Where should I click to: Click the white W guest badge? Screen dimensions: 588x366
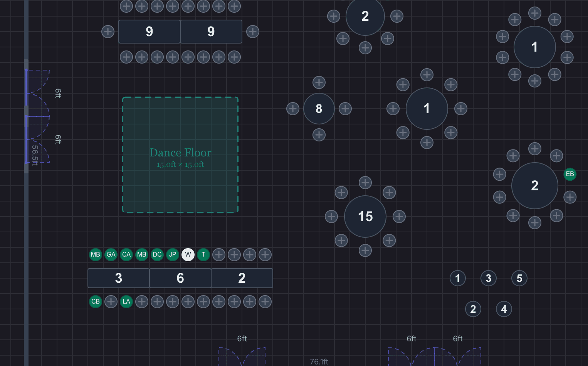188,255
